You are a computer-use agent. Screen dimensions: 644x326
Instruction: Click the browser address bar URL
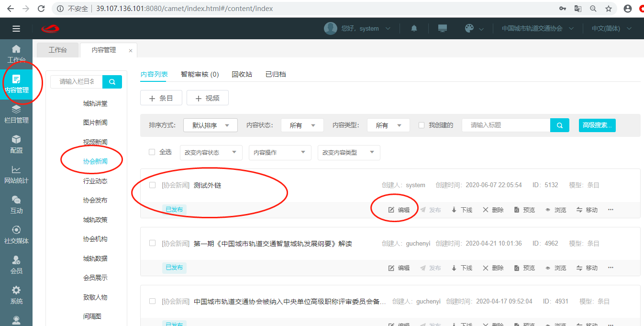tap(185, 9)
